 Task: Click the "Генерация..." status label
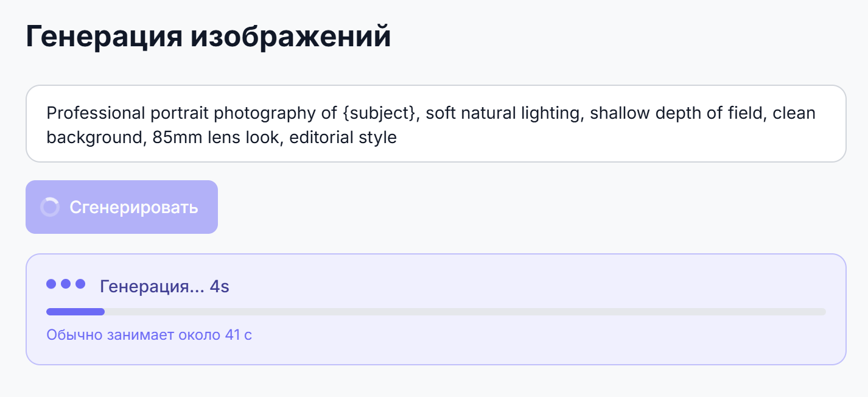tap(152, 286)
